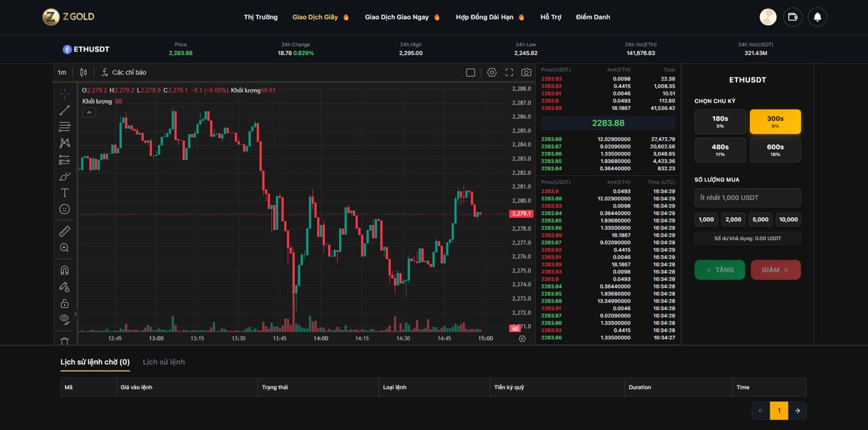Switch to Lịch sử lệnh tab
The image size is (868, 430).
click(164, 362)
